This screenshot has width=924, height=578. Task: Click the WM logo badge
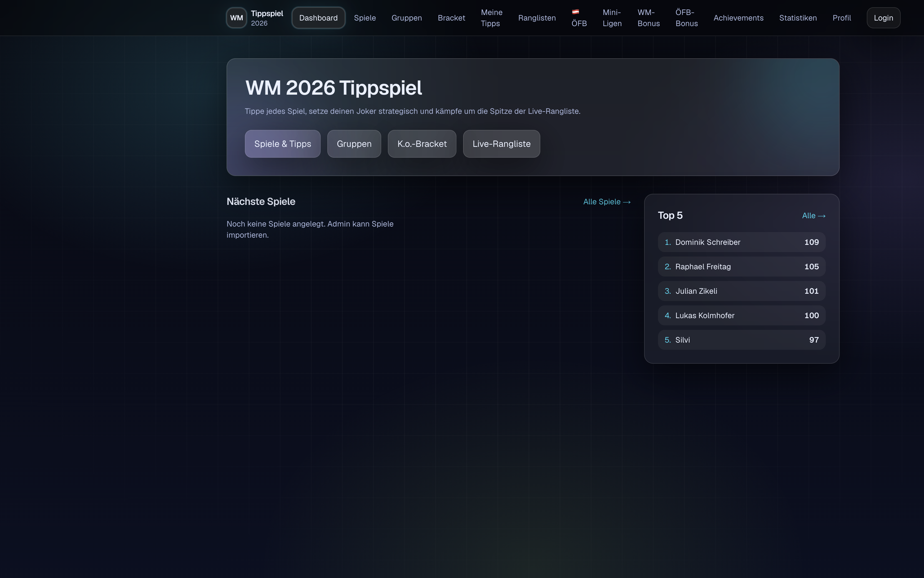[x=237, y=18]
